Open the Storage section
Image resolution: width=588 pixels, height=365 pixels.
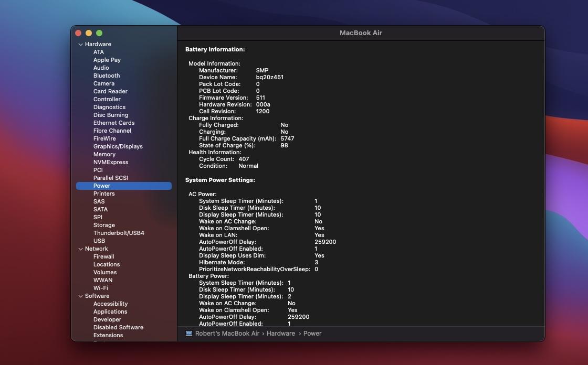pyautogui.click(x=104, y=225)
